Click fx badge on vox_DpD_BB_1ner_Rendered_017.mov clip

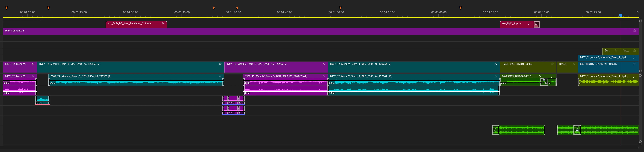163,24
